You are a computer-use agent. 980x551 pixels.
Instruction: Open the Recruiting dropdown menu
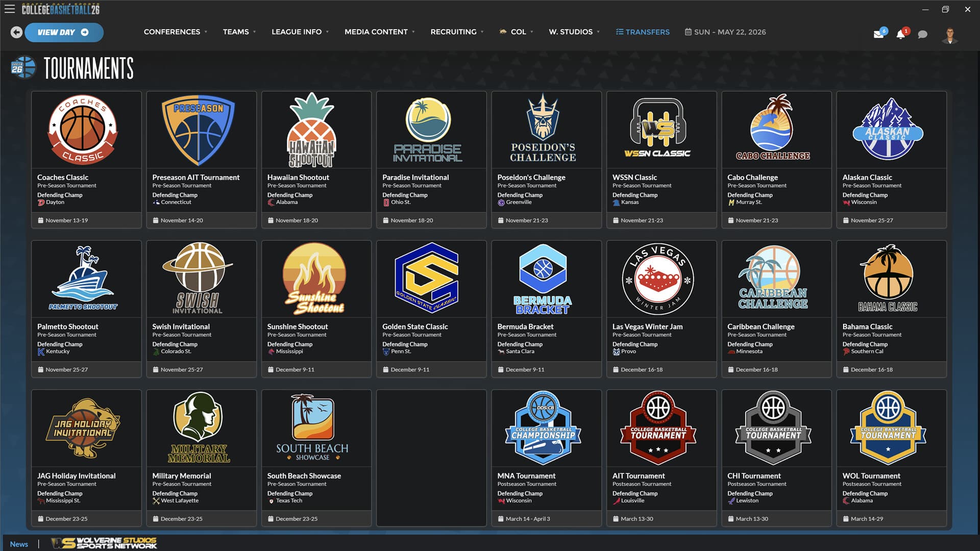click(x=454, y=32)
